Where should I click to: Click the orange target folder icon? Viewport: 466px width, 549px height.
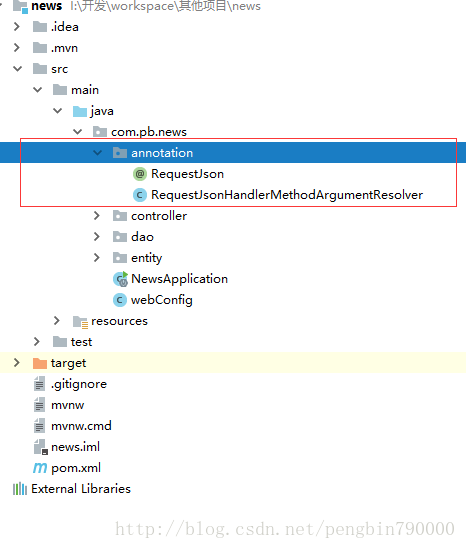pos(40,363)
